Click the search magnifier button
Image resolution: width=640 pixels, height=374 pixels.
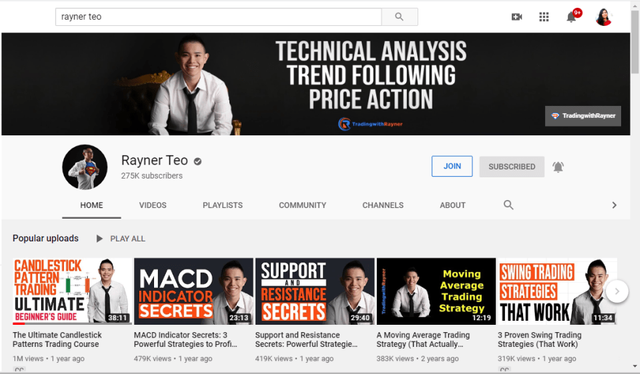[x=399, y=17]
